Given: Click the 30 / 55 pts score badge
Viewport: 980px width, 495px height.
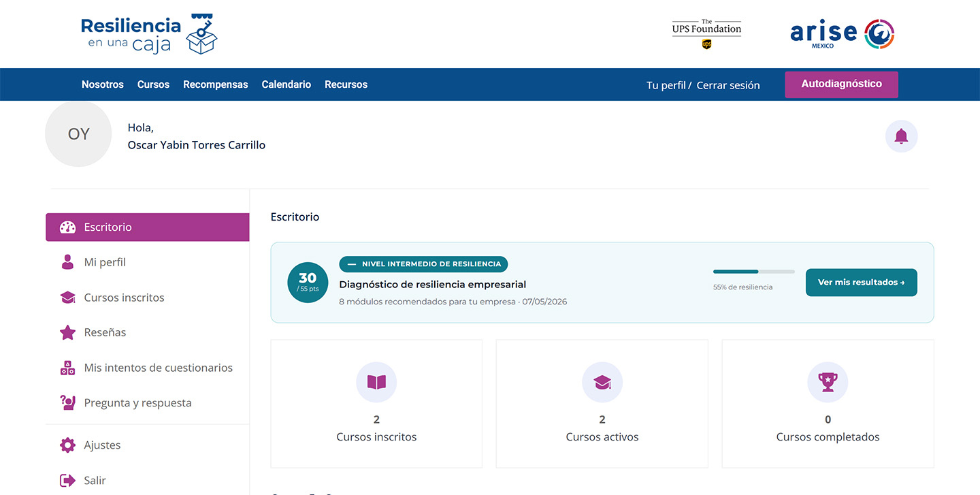Looking at the screenshot, I should point(308,283).
